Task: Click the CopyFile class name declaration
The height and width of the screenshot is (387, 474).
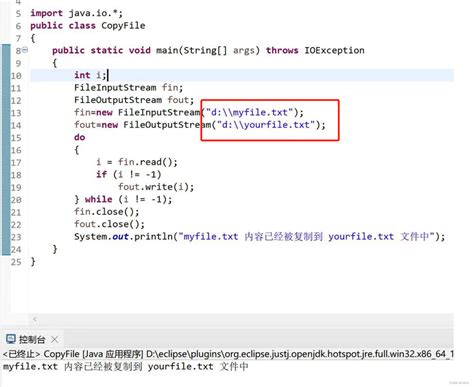Action: (123, 26)
